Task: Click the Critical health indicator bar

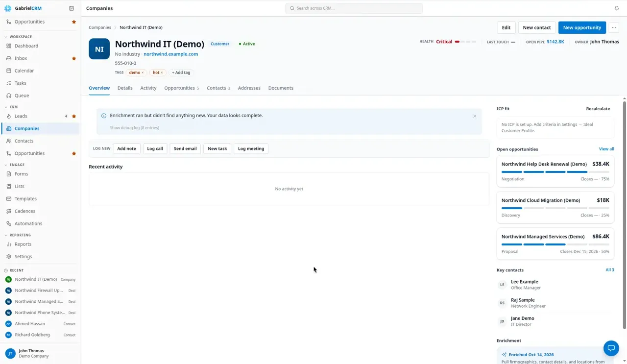Action: [x=465, y=42]
